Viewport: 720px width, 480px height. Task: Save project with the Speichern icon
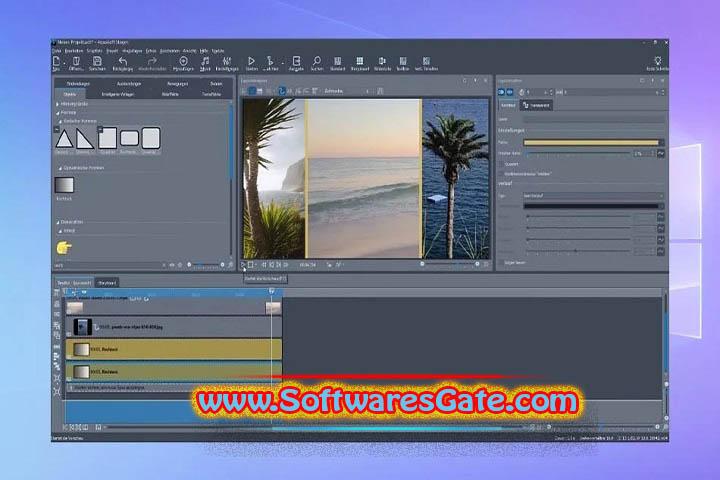pos(97,63)
